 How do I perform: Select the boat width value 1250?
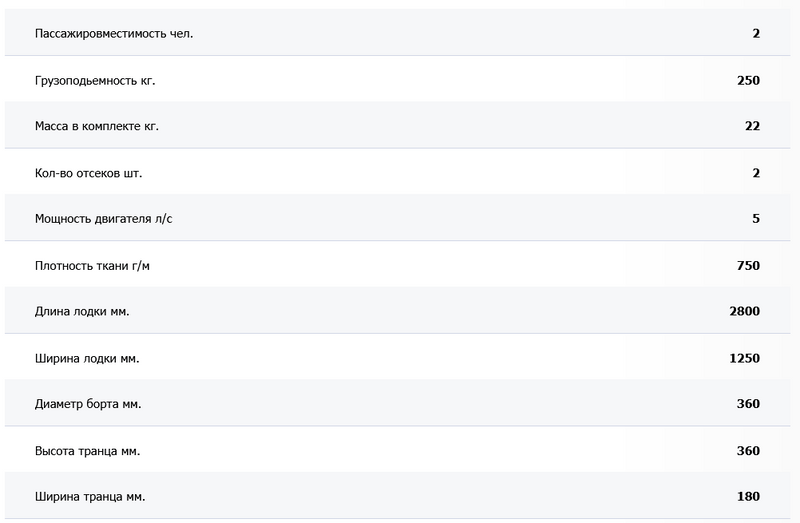click(x=745, y=358)
